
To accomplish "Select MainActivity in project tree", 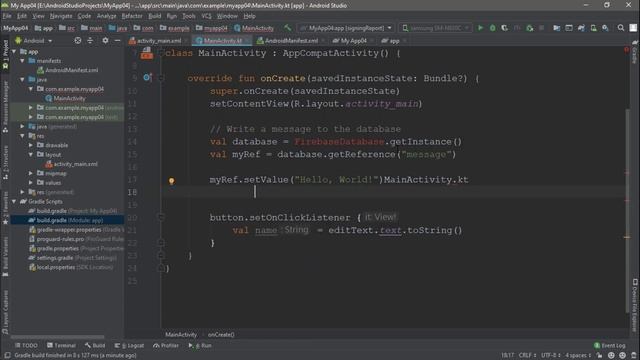I will point(65,98).
